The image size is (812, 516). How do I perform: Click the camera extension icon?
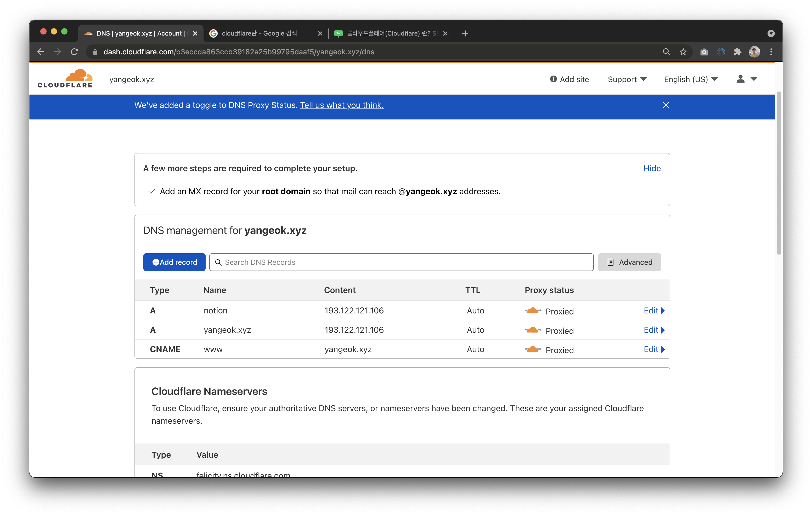click(704, 52)
